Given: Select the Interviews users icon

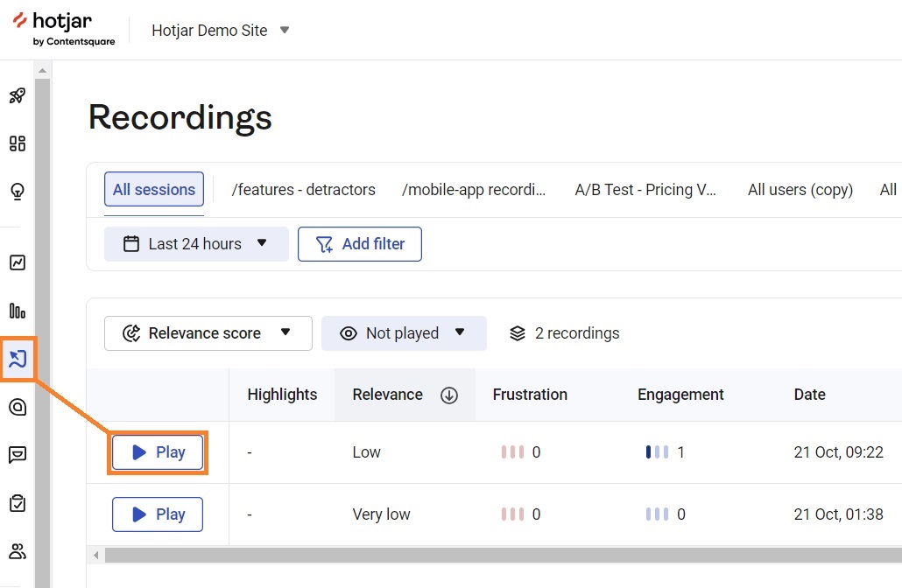Looking at the screenshot, I should 18,550.
